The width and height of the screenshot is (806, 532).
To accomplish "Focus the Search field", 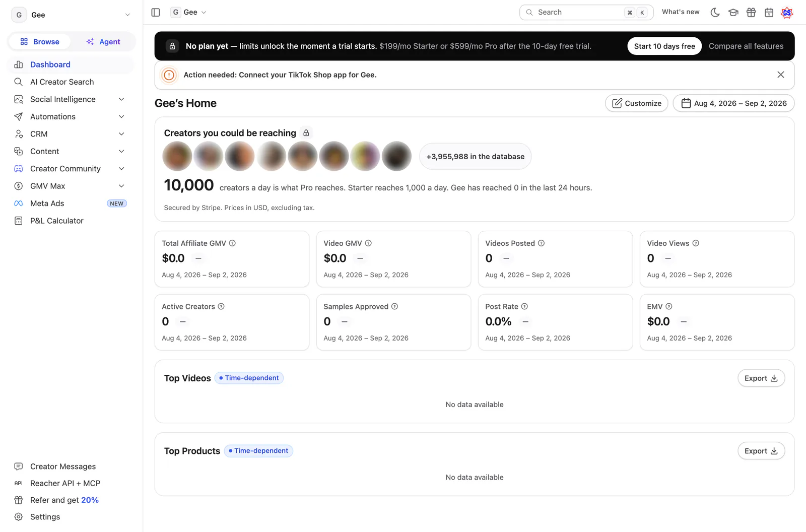I will coord(586,12).
